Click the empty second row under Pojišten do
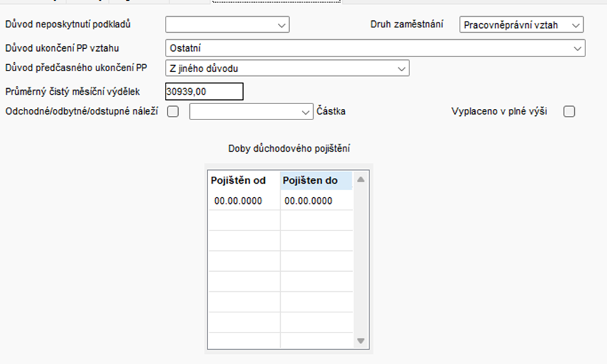The width and height of the screenshot is (607, 364). (316, 221)
